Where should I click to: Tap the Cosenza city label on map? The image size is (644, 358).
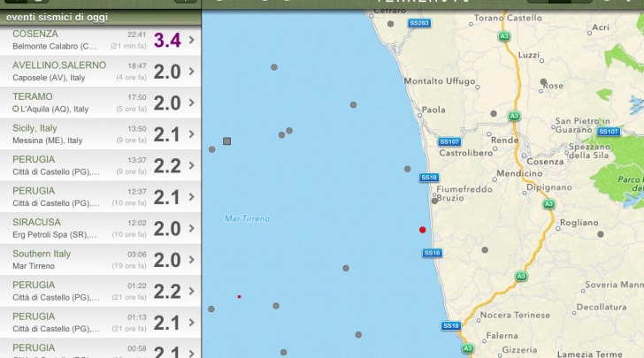[x=546, y=162]
